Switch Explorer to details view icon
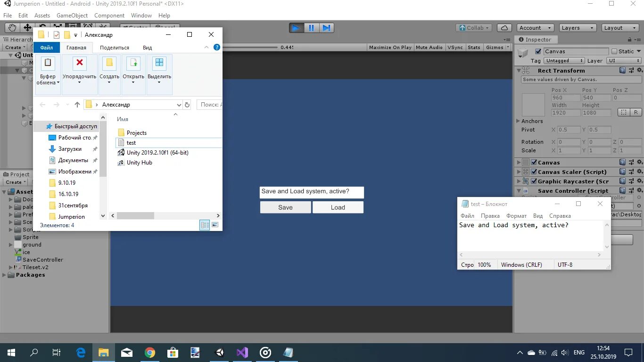 pos(205,225)
